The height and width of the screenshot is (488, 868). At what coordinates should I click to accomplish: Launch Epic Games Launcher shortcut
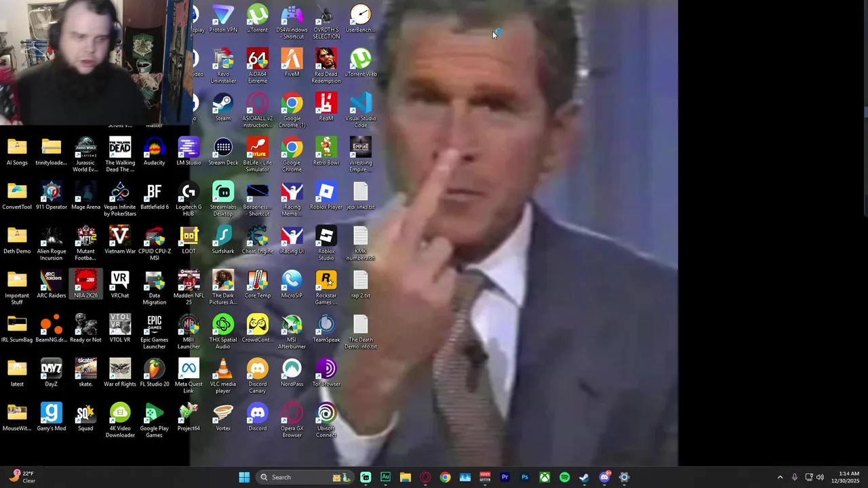pyautogui.click(x=154, y=332)
